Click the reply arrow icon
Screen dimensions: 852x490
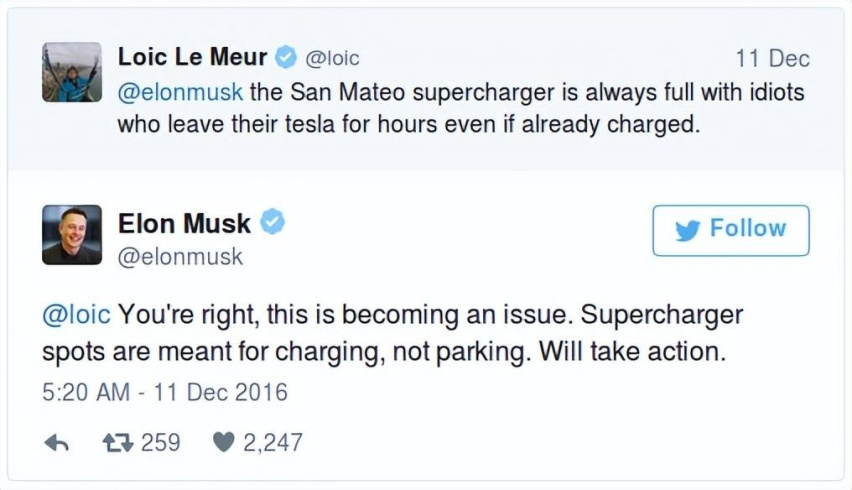57,443
